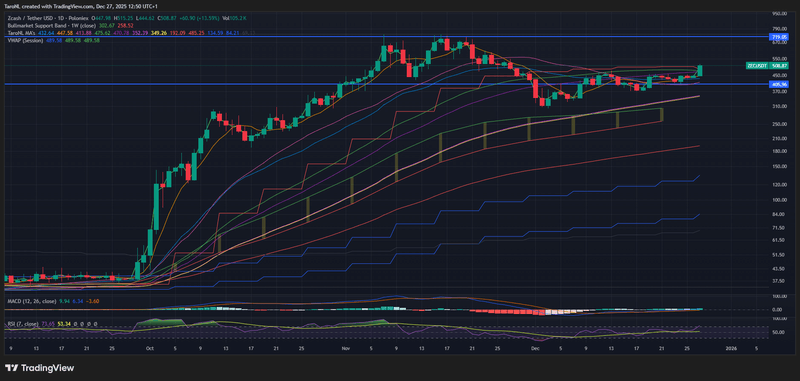The height and width of the screenshot is (381, 800).
Task: Click the 84.00 price axis label
Action: pos(778,214)
